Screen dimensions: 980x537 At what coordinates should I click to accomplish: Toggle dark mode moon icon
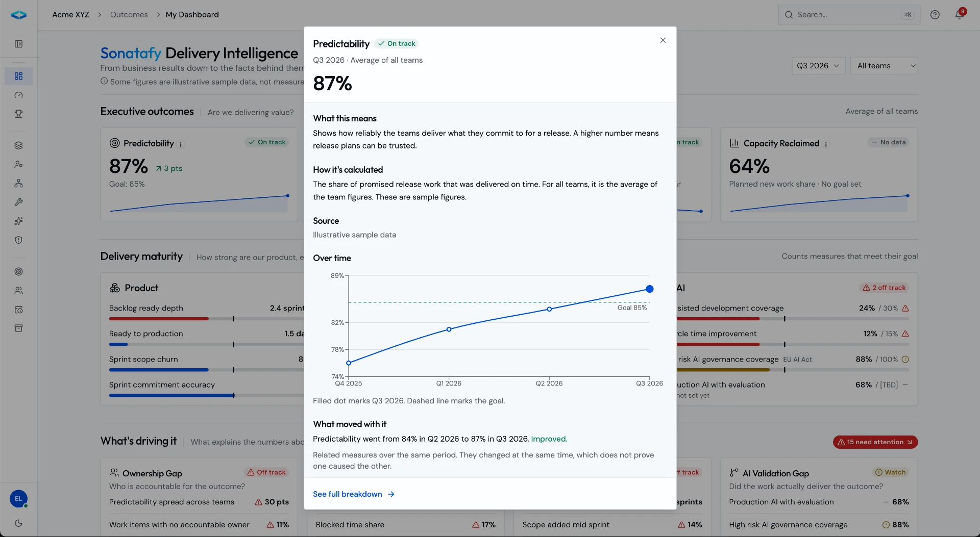(18, 523)
